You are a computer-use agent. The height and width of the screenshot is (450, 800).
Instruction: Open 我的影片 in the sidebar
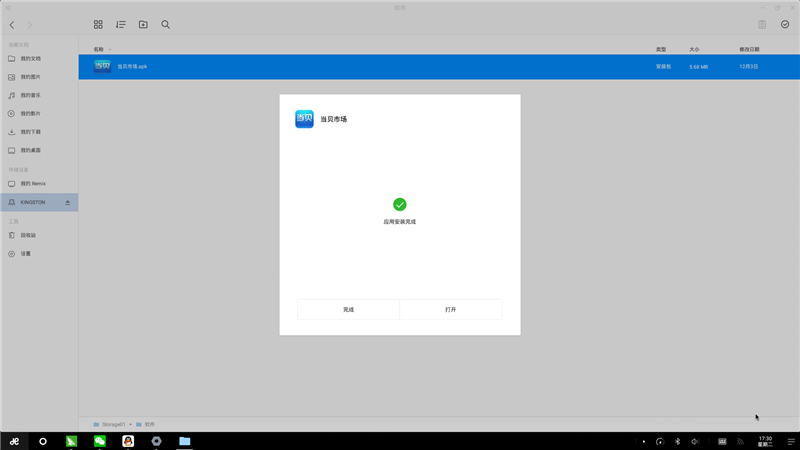pos(39,114)
